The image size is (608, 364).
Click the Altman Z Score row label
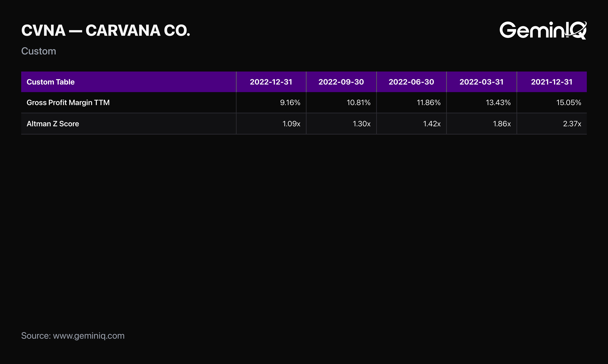(x=53, y=124)
